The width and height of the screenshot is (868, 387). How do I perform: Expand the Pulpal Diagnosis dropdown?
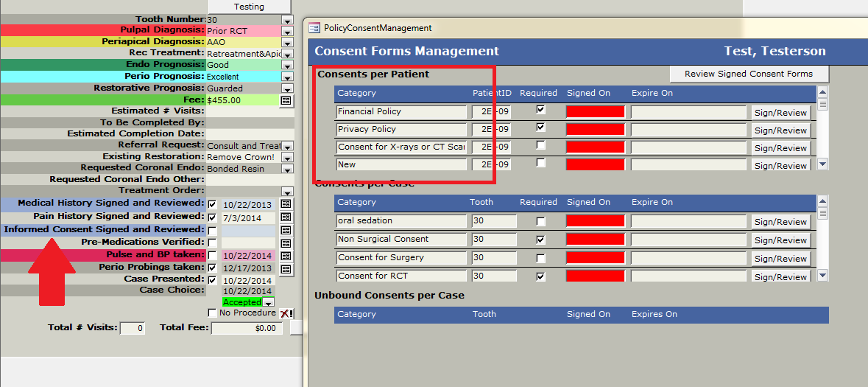pos(287,31)
